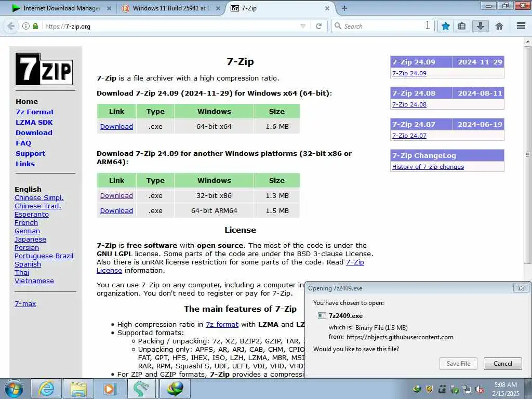Image resolution: width=532 pixels, height=399 pixels.
Task: Click the page vertical scrollbar thumb
Action: pyautogui.click(x=527, y=154)
